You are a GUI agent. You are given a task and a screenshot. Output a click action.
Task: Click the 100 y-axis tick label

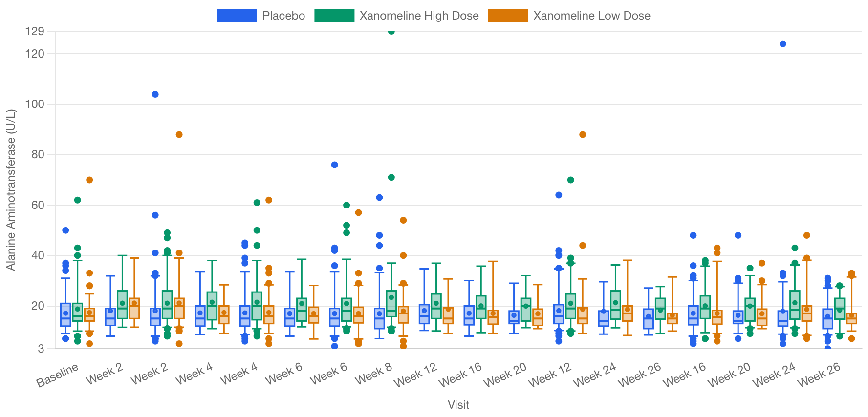pos(35,104)
